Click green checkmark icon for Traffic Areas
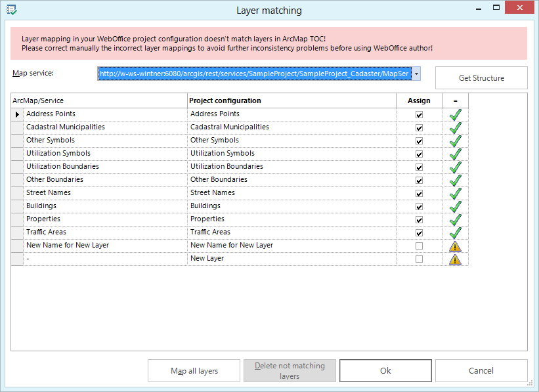Image resolution: width=539 pixels, height=392 pixels. pyautogui.click(x=456, y=232)
